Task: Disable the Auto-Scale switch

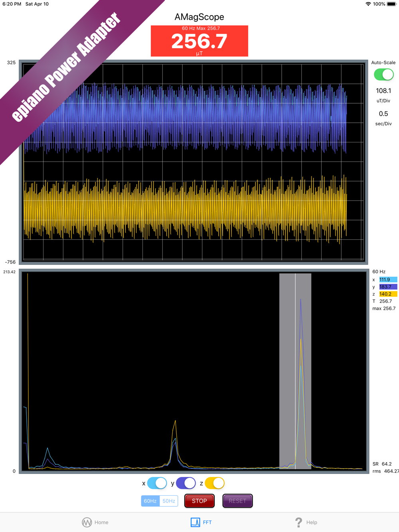Action: click(383, 75)
